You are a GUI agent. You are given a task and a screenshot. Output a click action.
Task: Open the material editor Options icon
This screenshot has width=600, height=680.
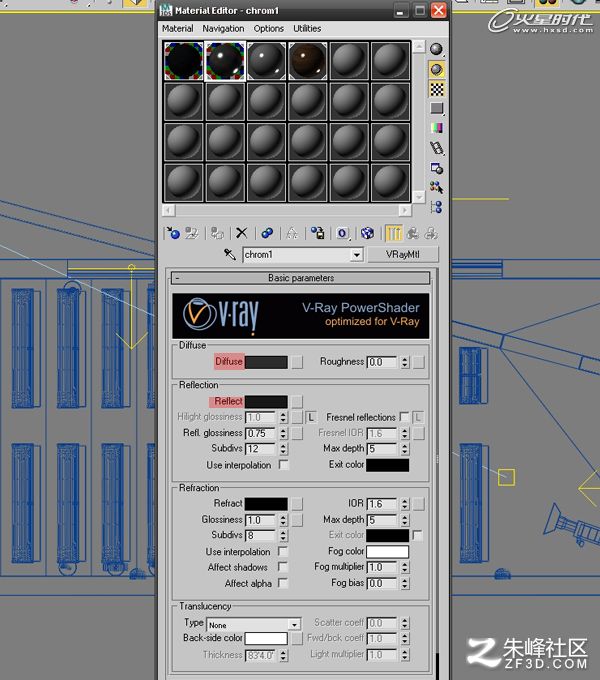437,168
